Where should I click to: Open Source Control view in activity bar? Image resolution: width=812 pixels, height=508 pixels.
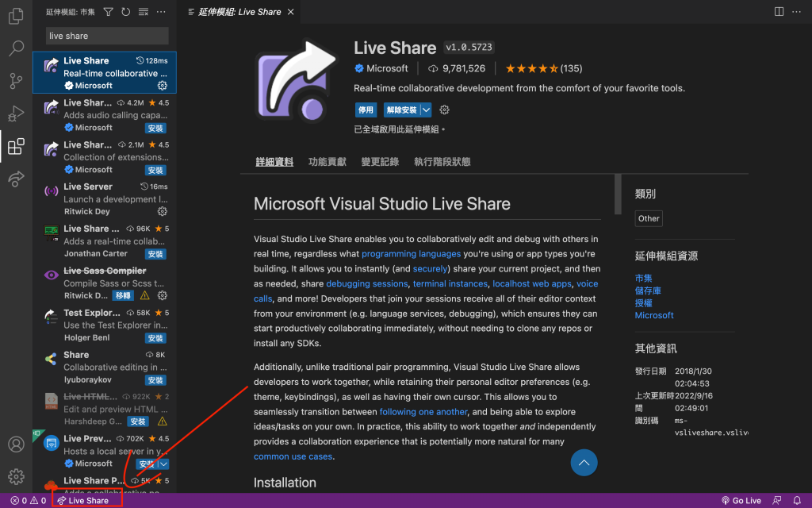[16, 81]
